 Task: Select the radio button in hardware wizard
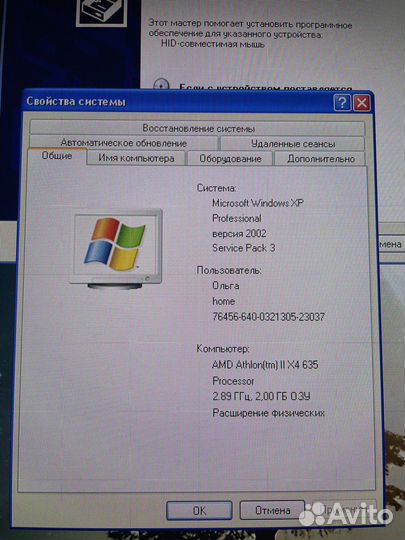click(161, 84)
